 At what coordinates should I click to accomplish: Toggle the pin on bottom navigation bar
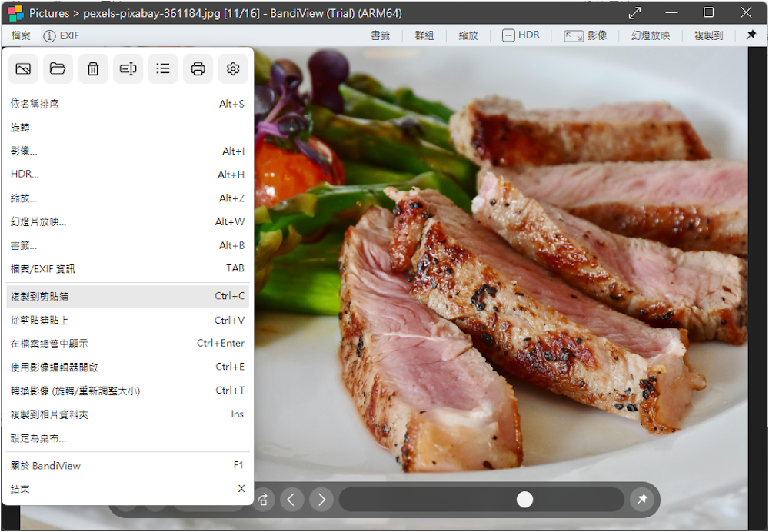tap(641, 500)
